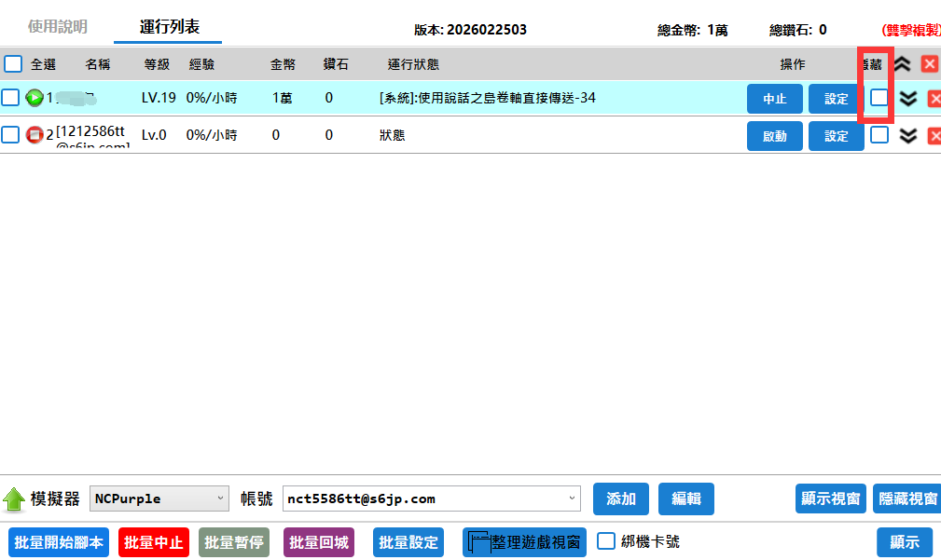Click the 整理遊戲視窗 button
The image size is (941, 560).
click(x=524, y=542)
